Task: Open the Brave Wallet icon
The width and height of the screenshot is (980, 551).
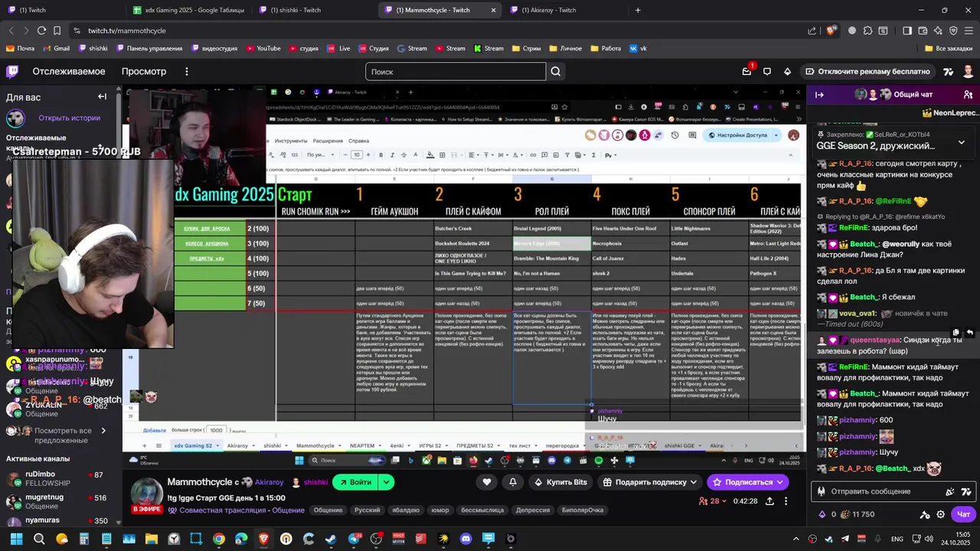Action: 923,31
